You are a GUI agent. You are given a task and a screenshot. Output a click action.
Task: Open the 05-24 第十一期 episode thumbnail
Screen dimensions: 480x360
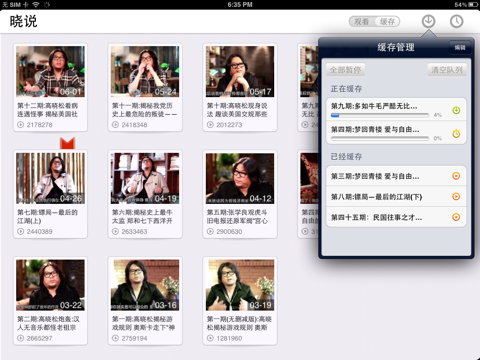coord(145,71)
